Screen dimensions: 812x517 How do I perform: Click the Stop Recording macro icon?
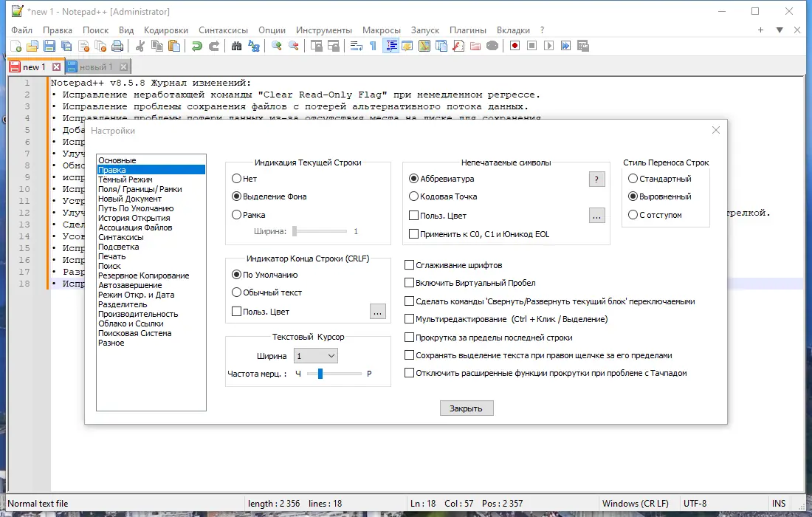(x=531, y=46)
